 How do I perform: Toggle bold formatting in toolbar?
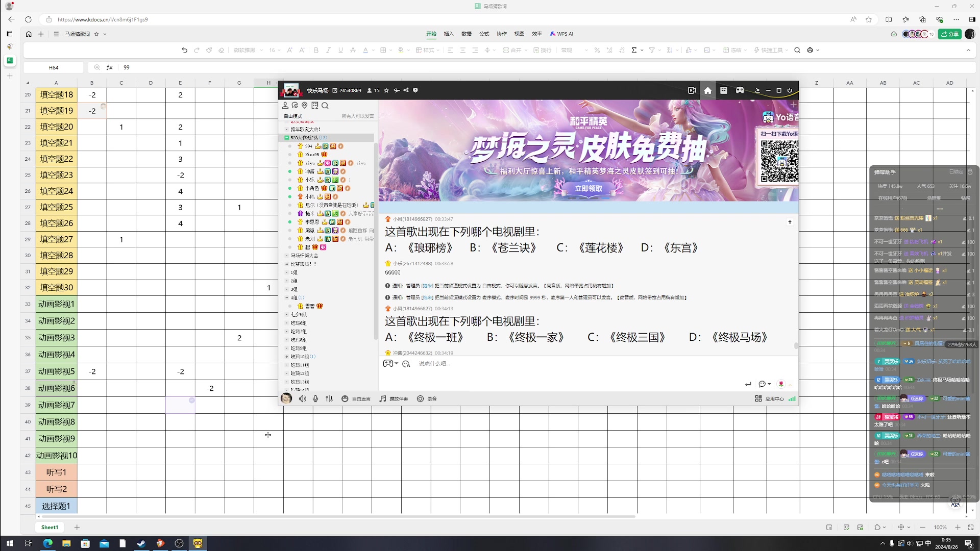pos(316,50)
